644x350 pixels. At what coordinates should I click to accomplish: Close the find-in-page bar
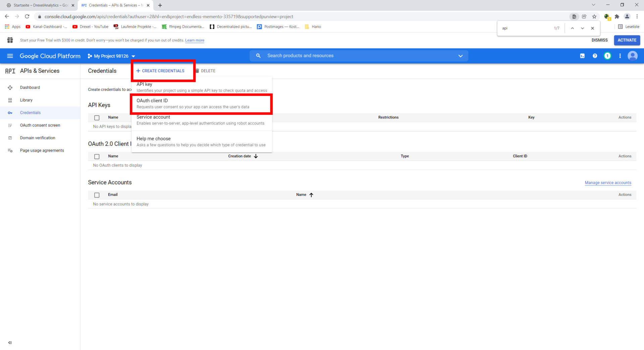click(x=592, y=28)
